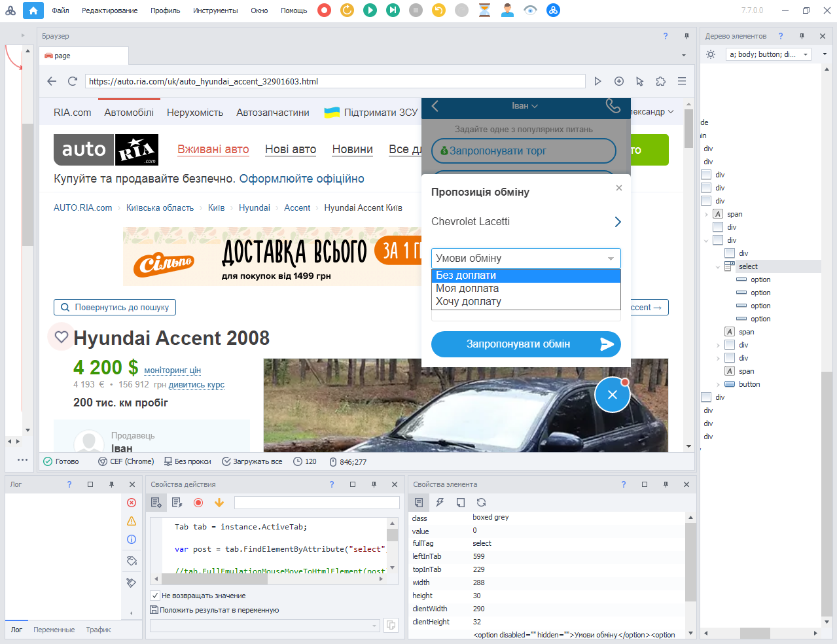The width and height of the screenshot is (837, 644).
Task: Click the eye preview icon in toolbar
Action: [530, 10]
